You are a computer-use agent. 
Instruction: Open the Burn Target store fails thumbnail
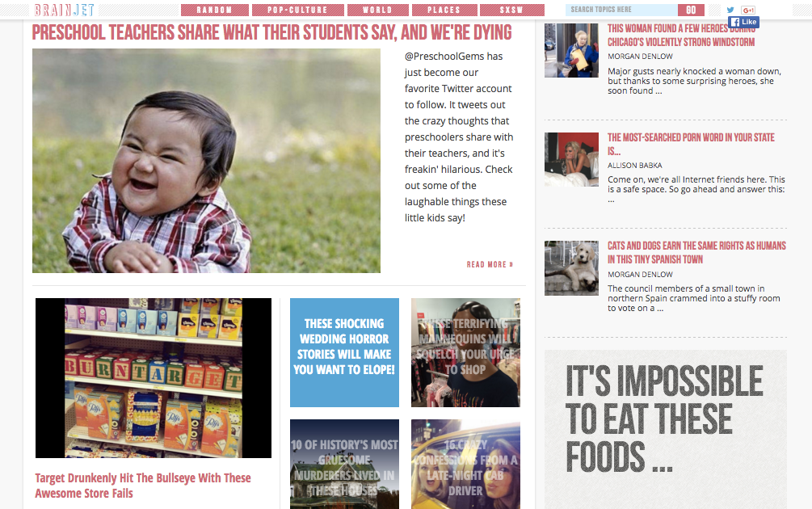coord(154,378)
